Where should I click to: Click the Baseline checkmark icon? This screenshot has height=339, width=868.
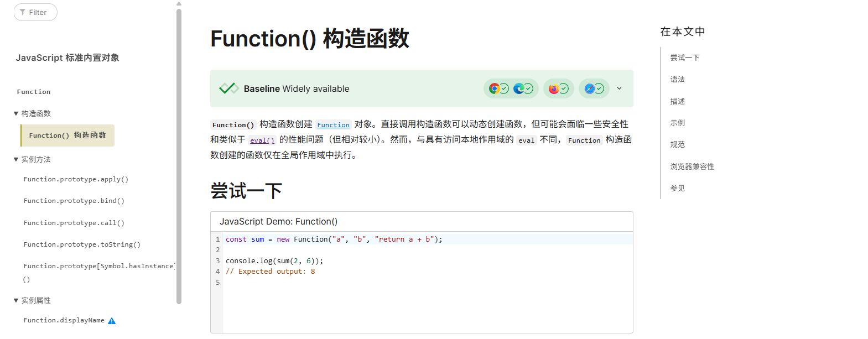(229, 88)
